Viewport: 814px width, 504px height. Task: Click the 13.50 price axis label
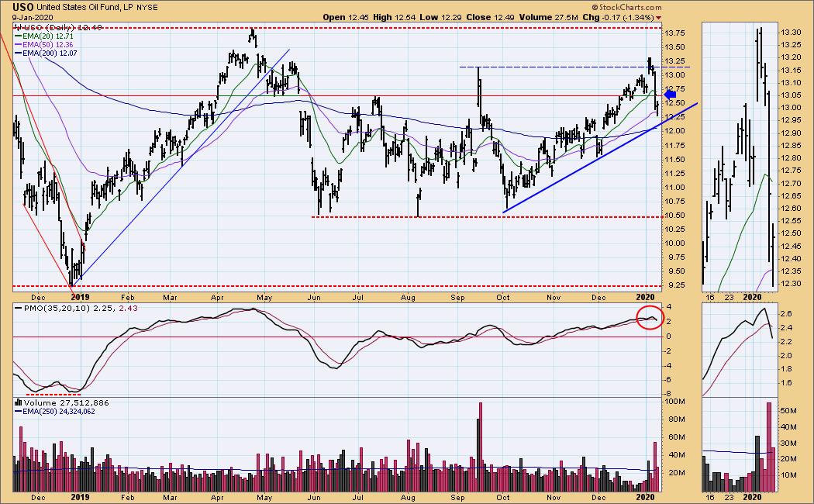(674, 47)
